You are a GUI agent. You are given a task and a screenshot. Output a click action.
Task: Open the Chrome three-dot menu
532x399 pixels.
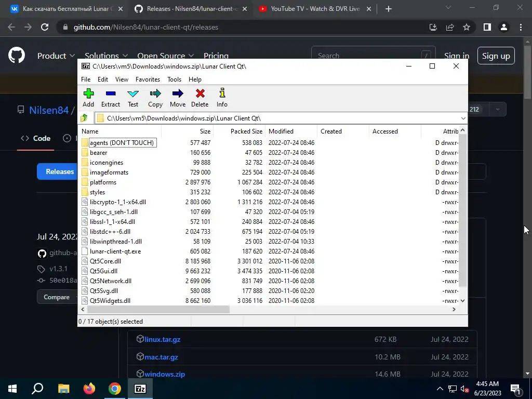521,27
